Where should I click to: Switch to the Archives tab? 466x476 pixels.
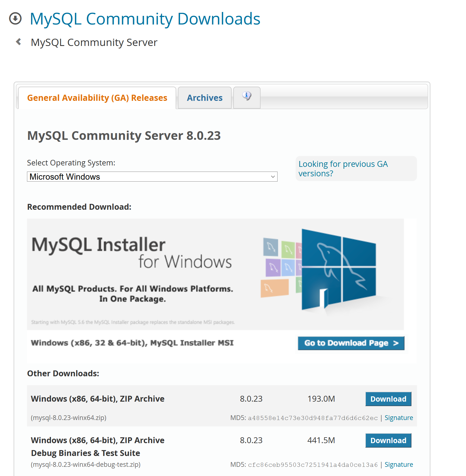tap(204, 98)
